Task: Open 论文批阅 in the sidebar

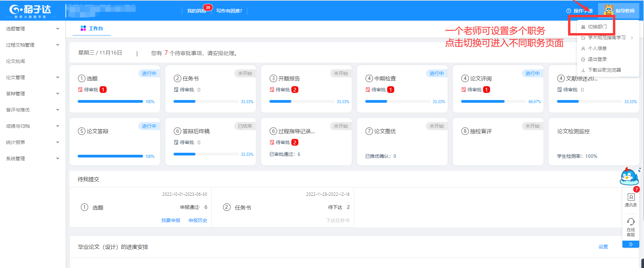Action: [16, 61]
